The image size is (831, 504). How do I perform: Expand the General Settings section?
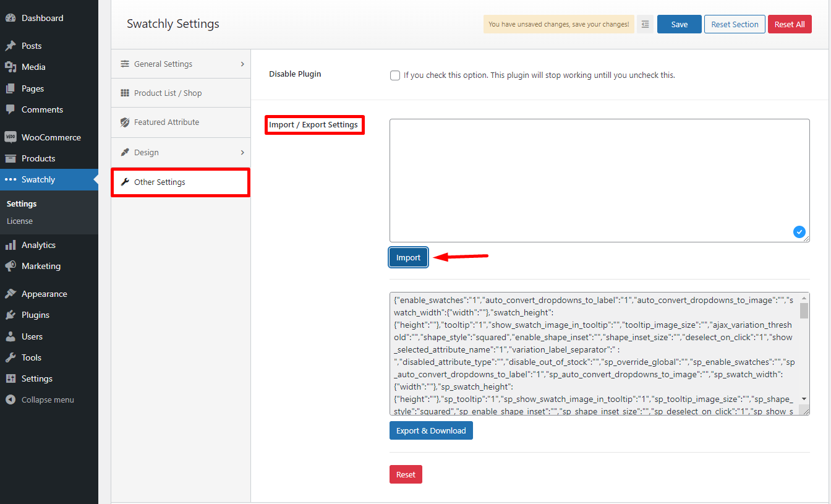(x=181, y=64)
